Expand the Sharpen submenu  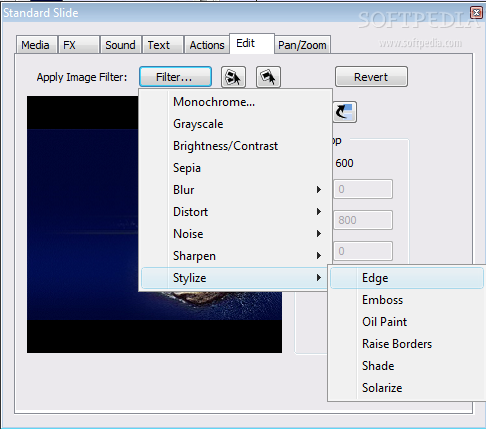point(235,256)
